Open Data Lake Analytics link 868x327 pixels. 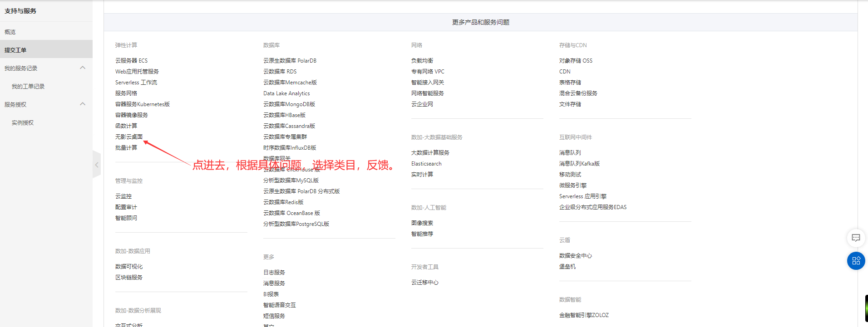[x=286, y=93]
